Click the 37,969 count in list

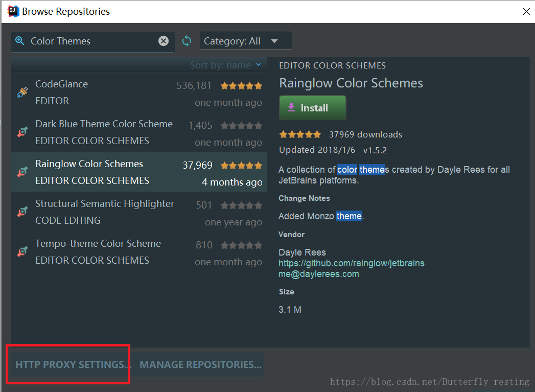198,166
